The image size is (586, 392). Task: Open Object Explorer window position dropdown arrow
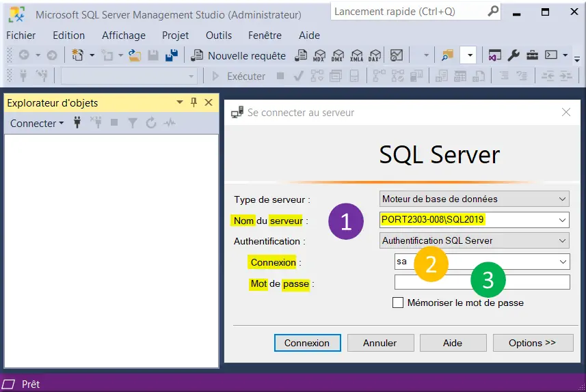pyautogui.click(x=180, y=102)
